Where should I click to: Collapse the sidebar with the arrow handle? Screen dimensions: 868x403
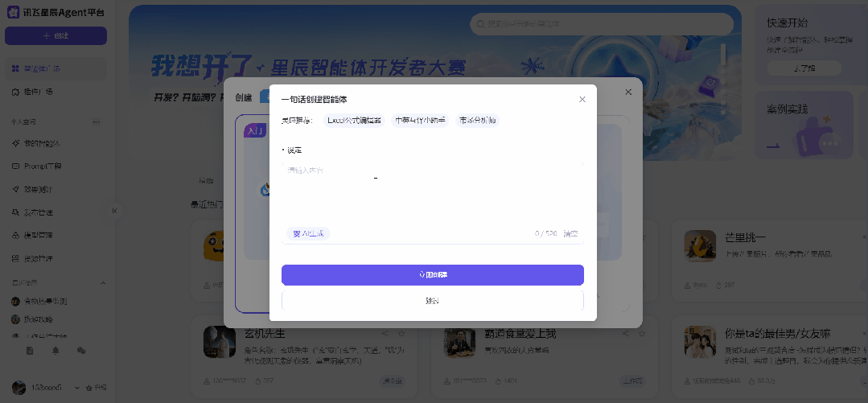[113, 211]
